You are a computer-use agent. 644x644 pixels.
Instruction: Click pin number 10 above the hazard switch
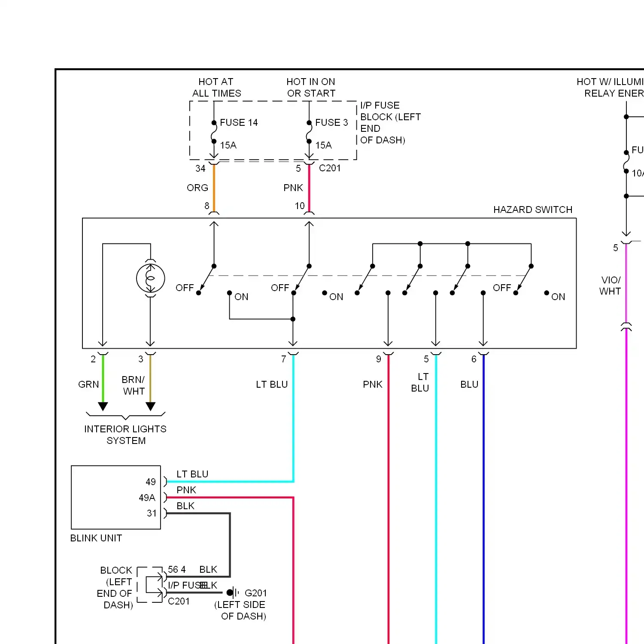300,206
